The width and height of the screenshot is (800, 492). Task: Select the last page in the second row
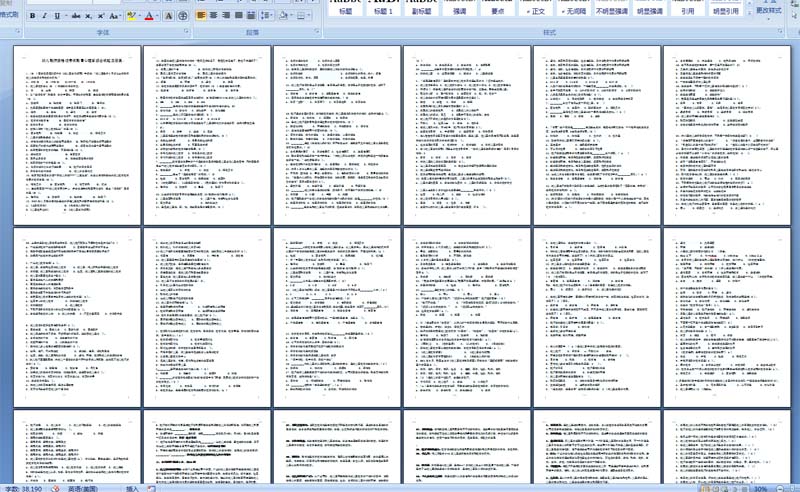pos(727,317)
